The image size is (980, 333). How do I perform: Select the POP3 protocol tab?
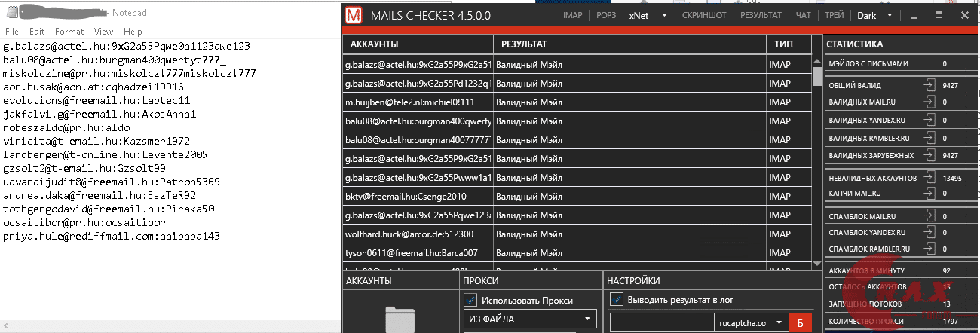coord(606,15)
